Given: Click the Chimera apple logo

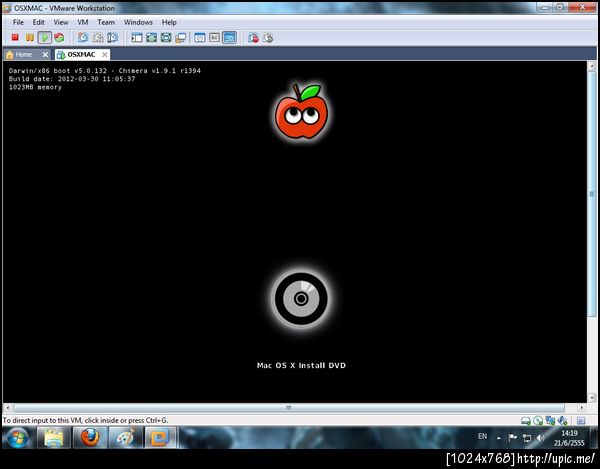Looking at the screenshot, I should click(301, 112).
